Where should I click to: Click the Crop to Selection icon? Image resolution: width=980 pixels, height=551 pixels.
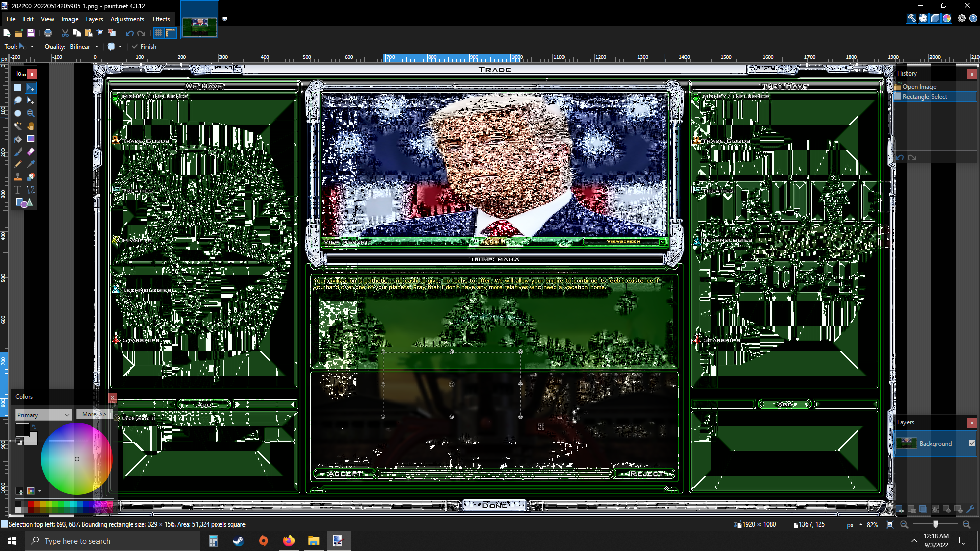tap(101, 33)
